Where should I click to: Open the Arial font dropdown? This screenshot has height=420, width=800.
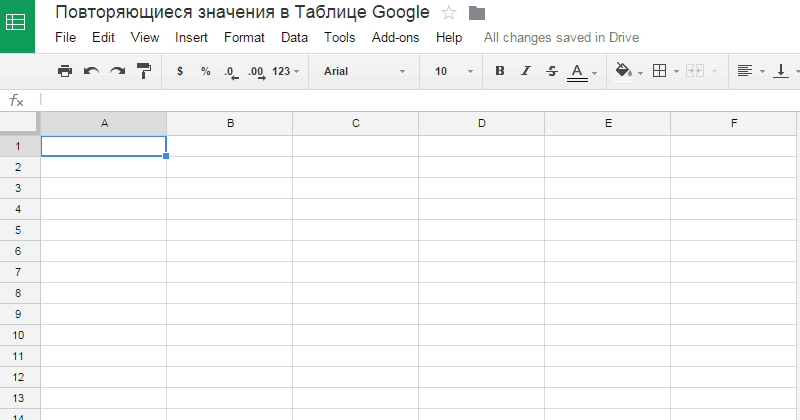point(364,71)
